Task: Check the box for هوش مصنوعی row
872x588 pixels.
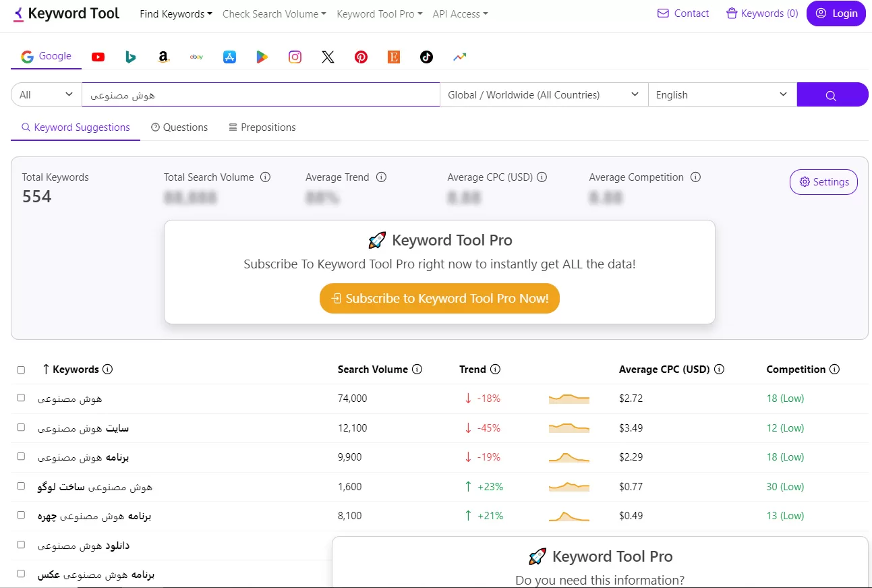Action: [21, 398]
